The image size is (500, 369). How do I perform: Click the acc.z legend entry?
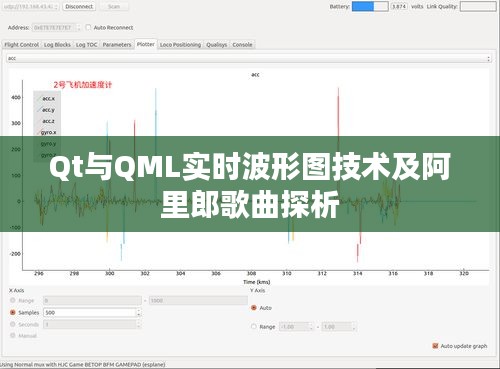click(x=47, y=121)
